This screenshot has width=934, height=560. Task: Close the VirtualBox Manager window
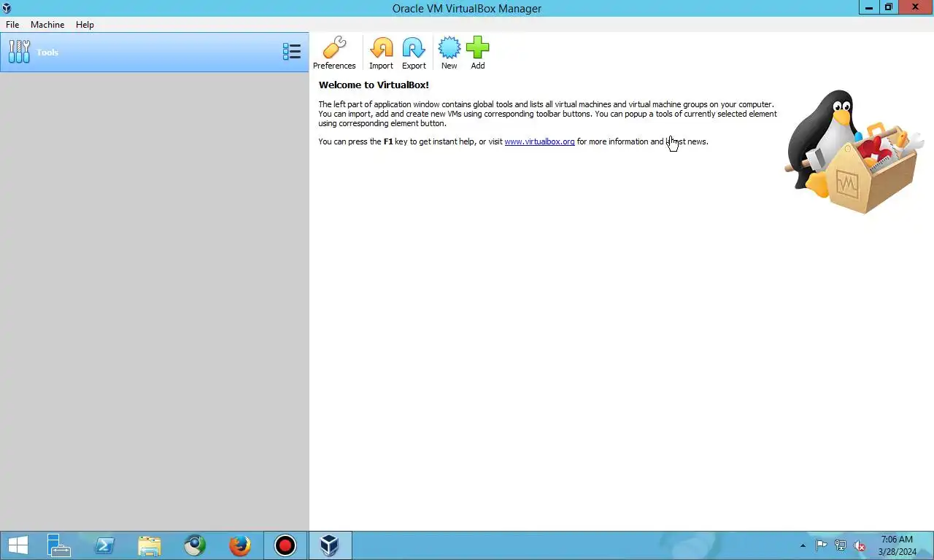pos(916,7)
